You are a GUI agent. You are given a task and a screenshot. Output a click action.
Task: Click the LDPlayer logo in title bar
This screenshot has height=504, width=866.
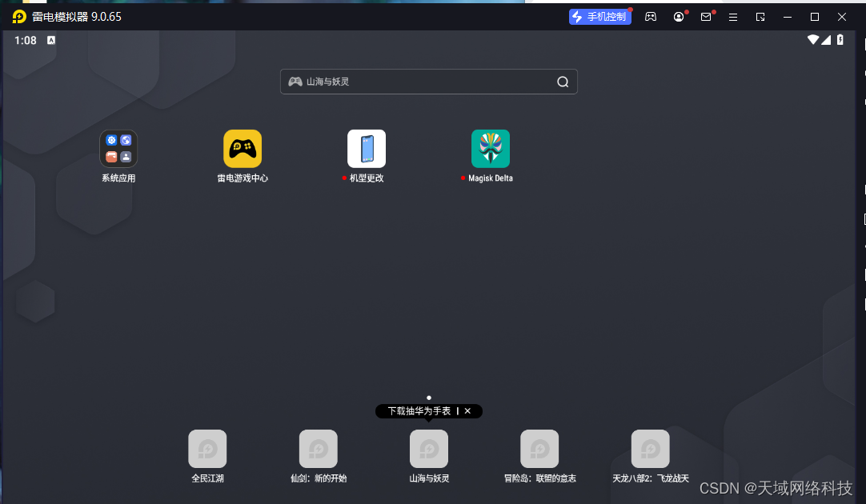point(18,17)
